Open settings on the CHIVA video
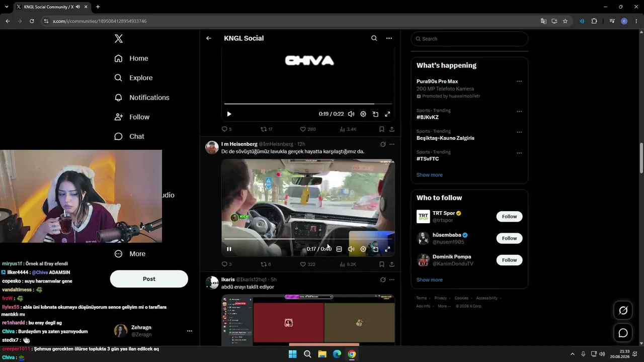The image size is (644, 362). (363, 114)
